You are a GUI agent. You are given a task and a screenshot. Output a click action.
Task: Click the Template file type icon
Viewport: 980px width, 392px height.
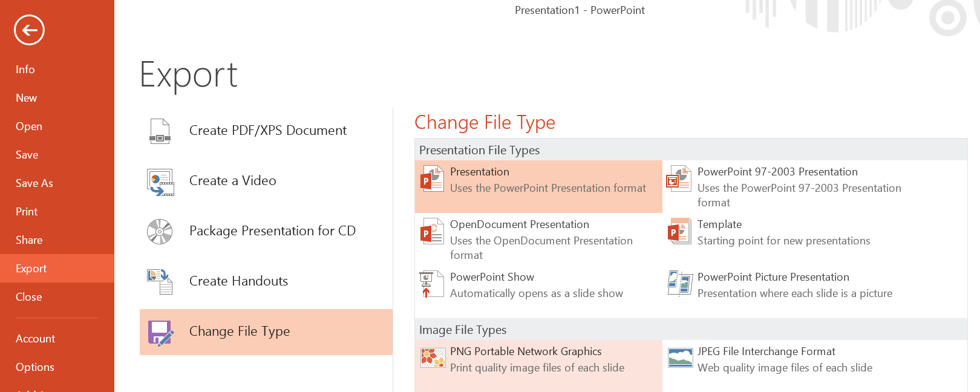pyautogui.click(x=679, y=231)
